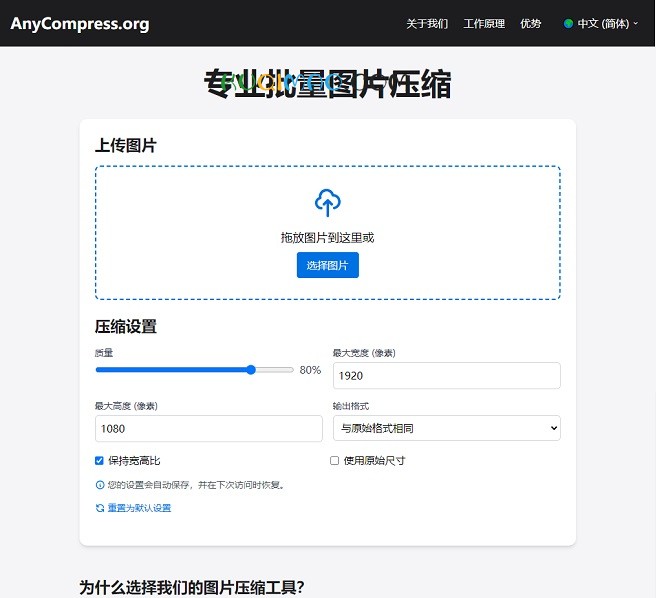Expand the 中文 (简体) language dropdown
The image size is (656, 598).
(x=601, y=24)
